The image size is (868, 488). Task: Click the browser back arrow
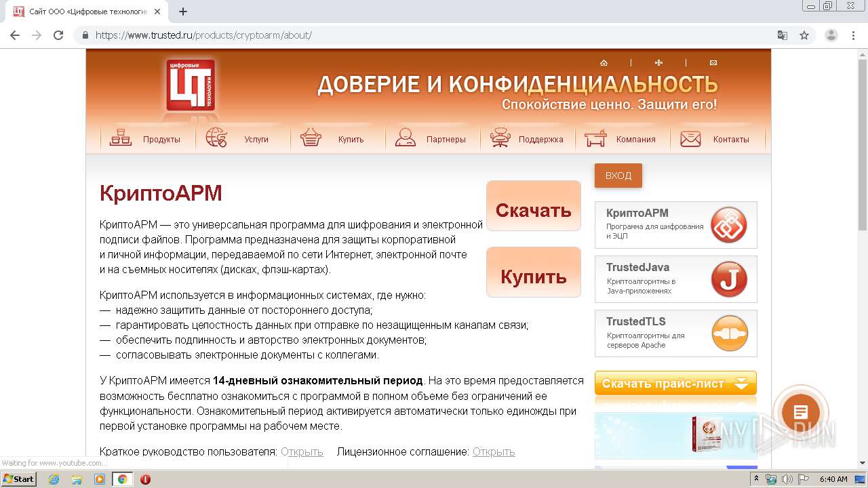[x=15, y=35]
